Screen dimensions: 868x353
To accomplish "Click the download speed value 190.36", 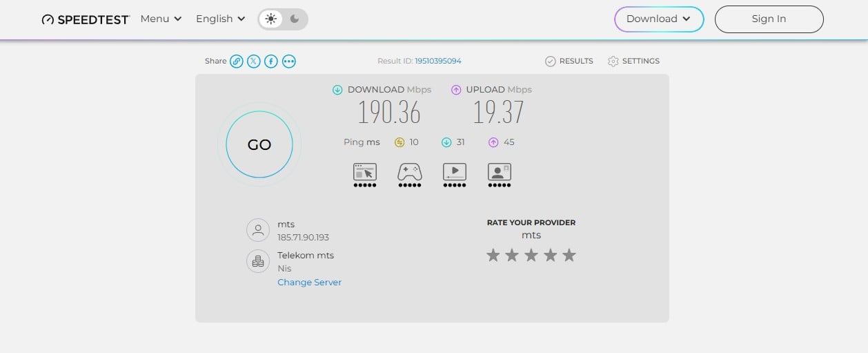I will 389,113.
